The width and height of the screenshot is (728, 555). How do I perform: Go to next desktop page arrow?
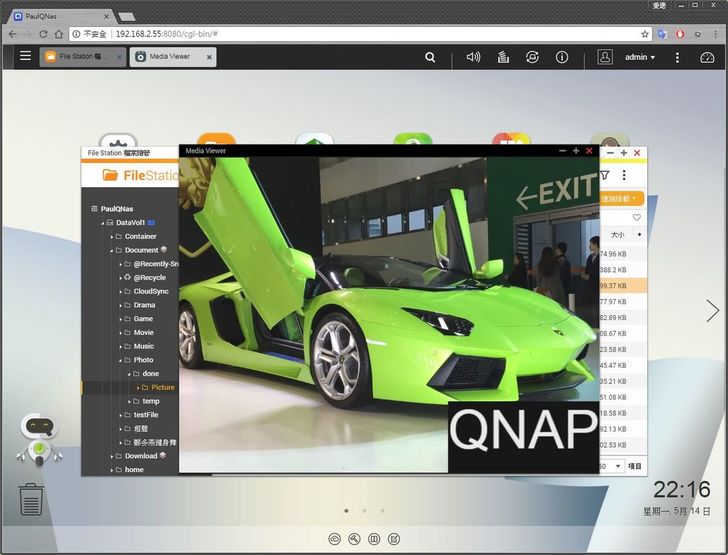point(712,311)
